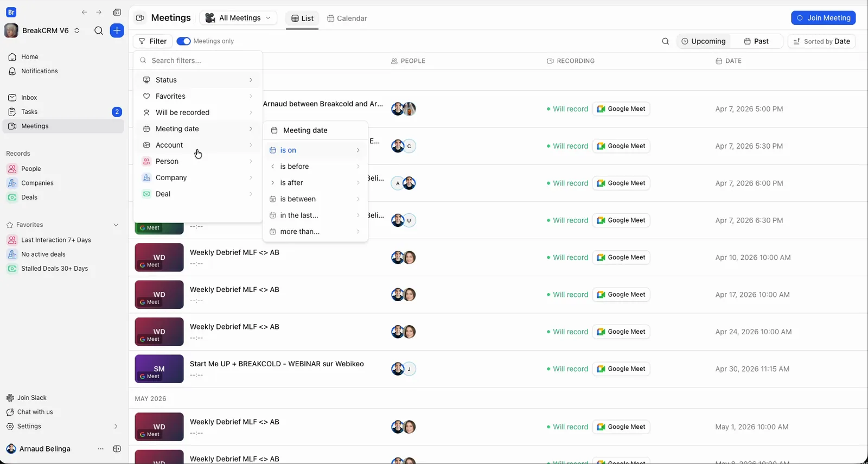Click the blue plus create button
This screenshot has height=464, width=868.
click(x=117, y=31)
